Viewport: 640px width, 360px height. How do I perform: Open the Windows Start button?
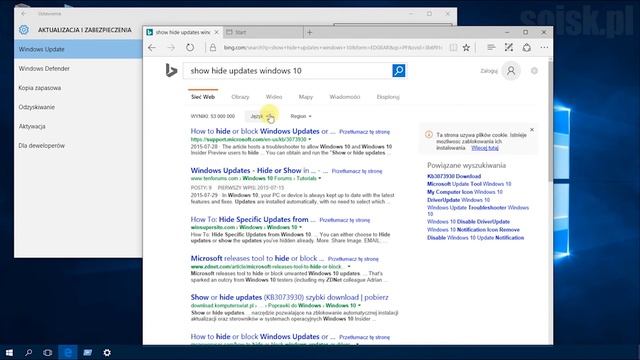[9, 352]
